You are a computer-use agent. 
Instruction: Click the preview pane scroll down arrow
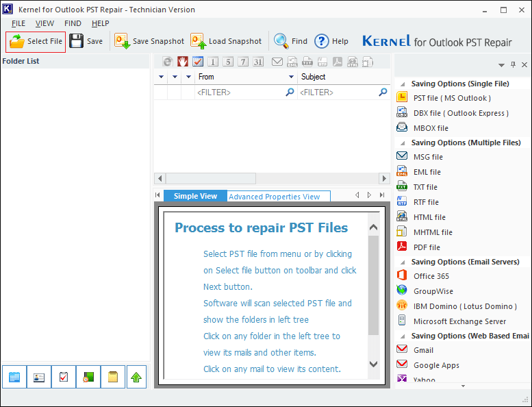(373, 365)
